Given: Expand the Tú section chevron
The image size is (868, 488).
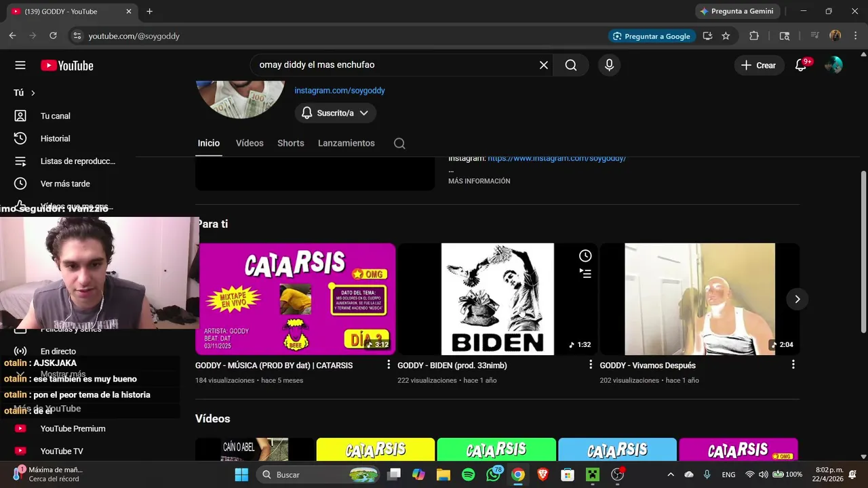Looking at the screenshot, I should pos(33,93).
